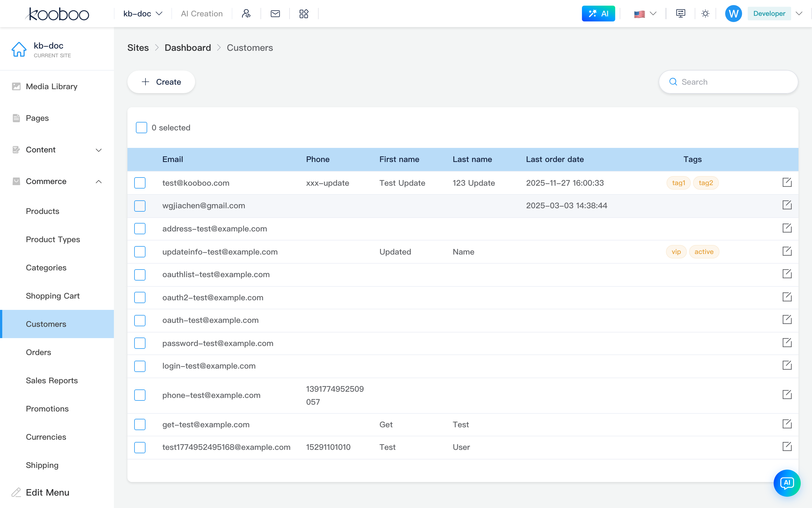Click the Kooboo logo
The height and width of the screenshot is (508, 812).
coord(57,14)
